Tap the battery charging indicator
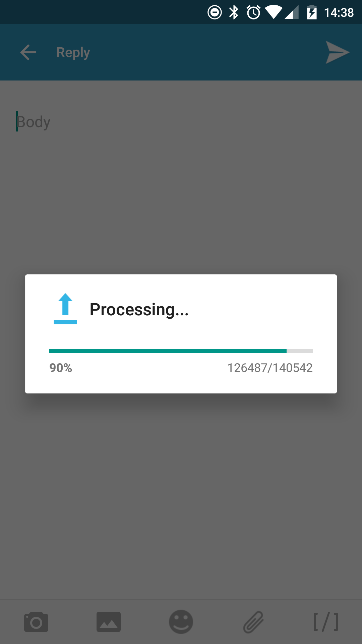Screen dimensions: 362x644 point(312,12)
